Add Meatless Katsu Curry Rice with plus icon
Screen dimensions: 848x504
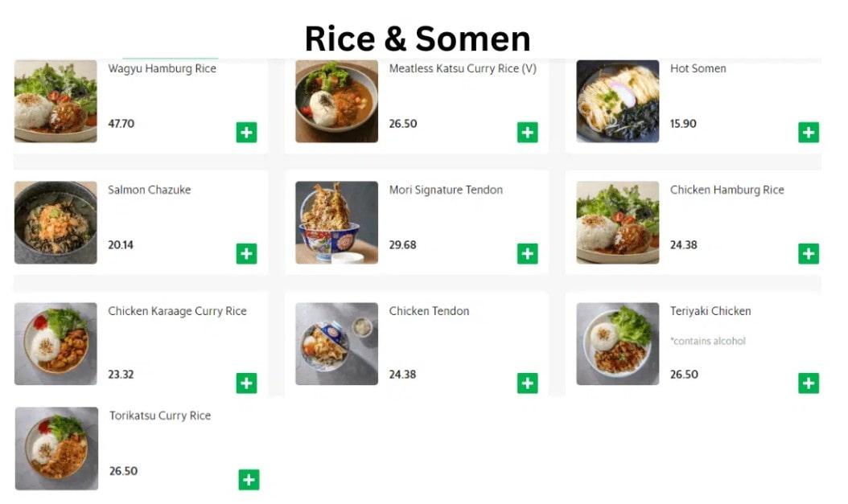point(527,131)
